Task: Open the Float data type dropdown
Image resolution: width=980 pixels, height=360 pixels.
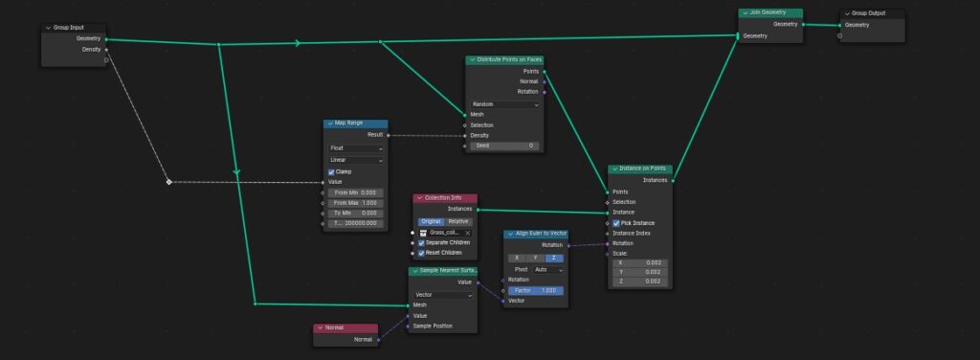Action: click(356, 148)
